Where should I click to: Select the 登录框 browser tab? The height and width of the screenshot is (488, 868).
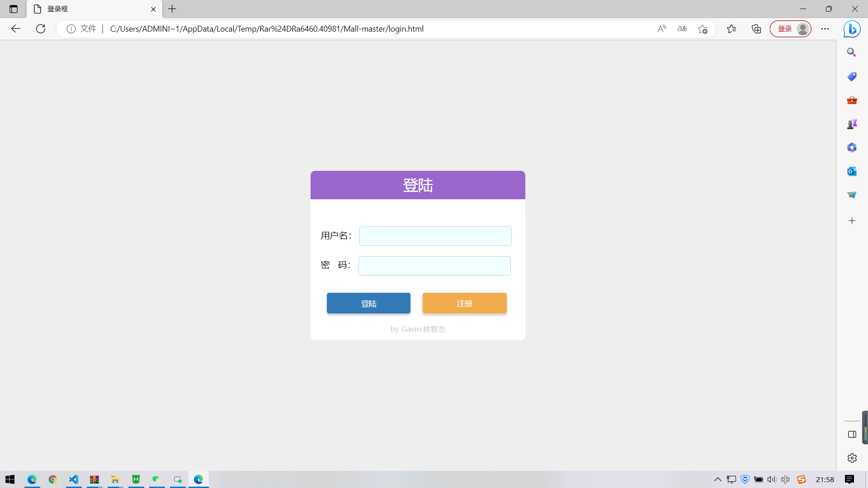pyautogui.click(x=94, y=9)
